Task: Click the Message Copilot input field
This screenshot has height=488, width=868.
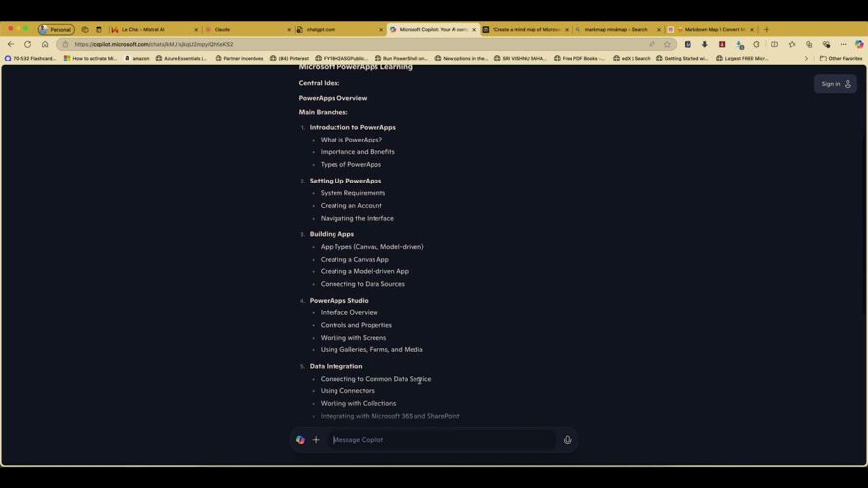Action: [443, 440]
